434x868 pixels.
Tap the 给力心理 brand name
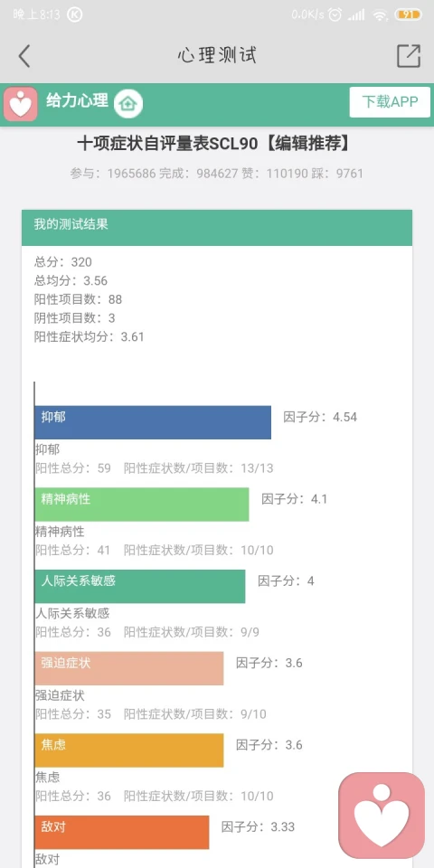pyautogui.click(x=77, y=100)
